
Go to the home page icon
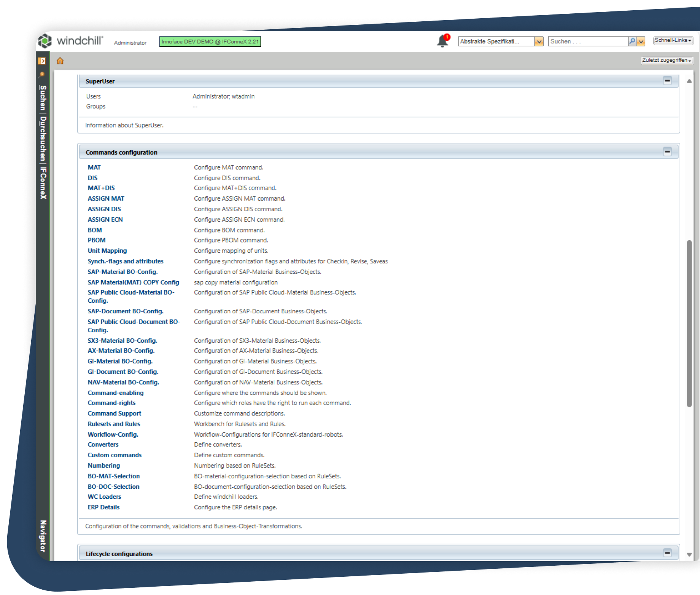click(60, 61)
